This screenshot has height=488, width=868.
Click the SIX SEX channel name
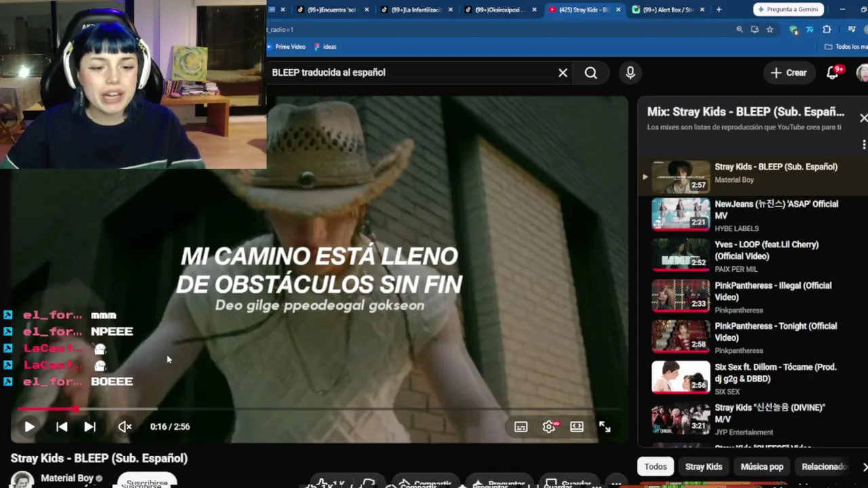click(727, 392)
